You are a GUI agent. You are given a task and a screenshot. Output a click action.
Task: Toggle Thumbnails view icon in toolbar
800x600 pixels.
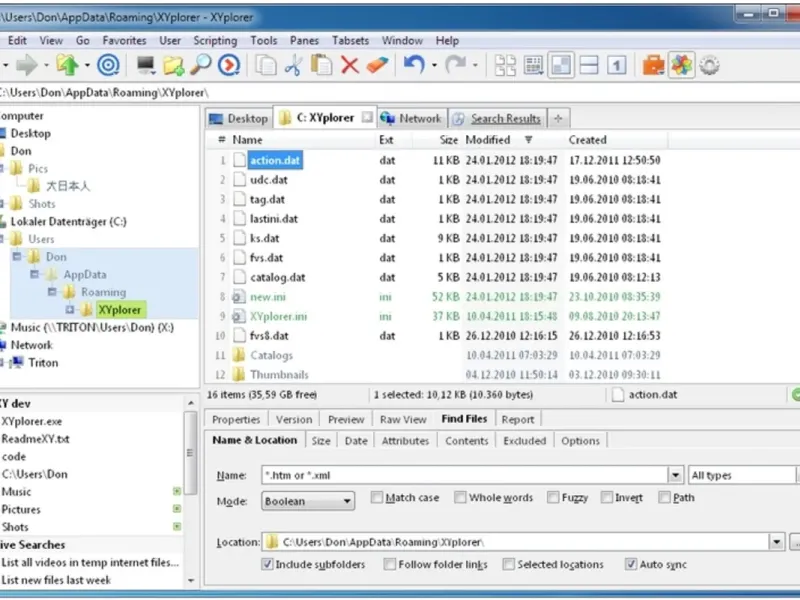click(x=505, y=65)
